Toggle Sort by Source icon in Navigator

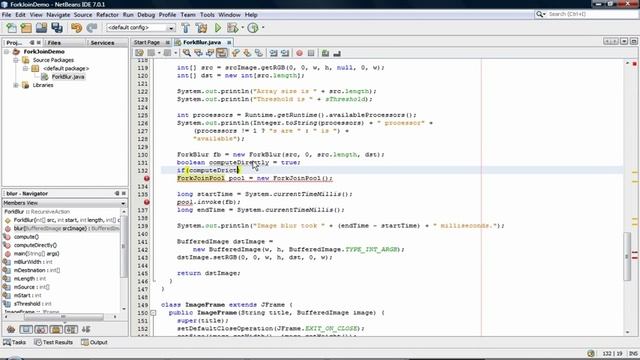[x=86, y=329]
